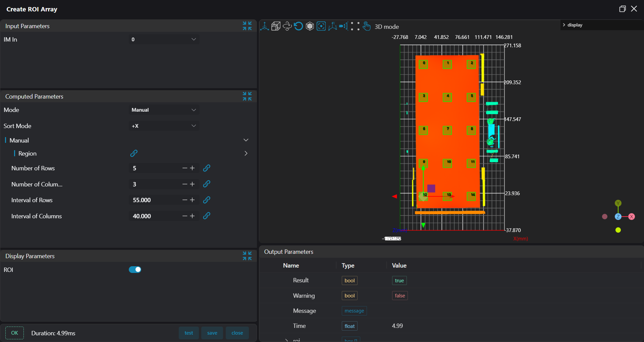644x342 pixels.
Task: Expand the display panel tab
Action: tap(573, 25)
